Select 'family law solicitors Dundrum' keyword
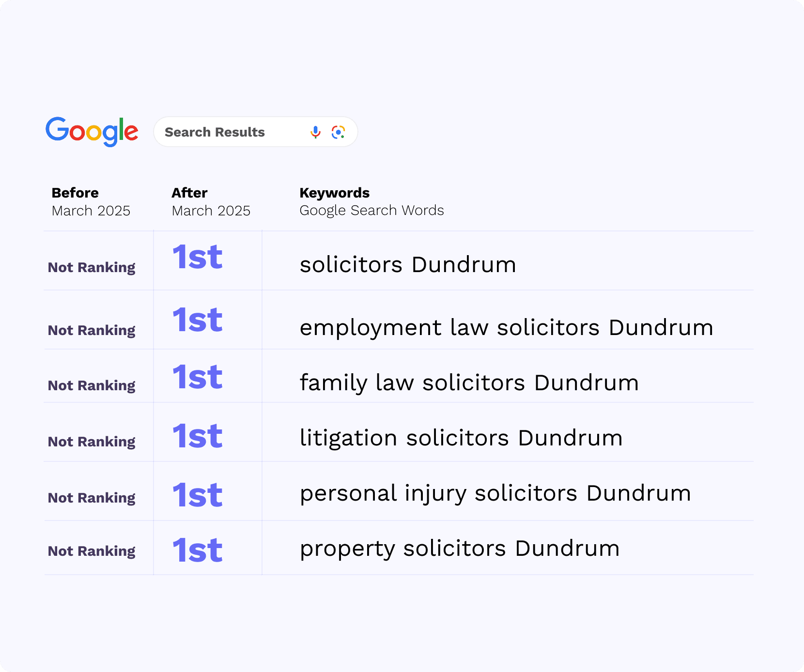 click(x=469, y=383)
